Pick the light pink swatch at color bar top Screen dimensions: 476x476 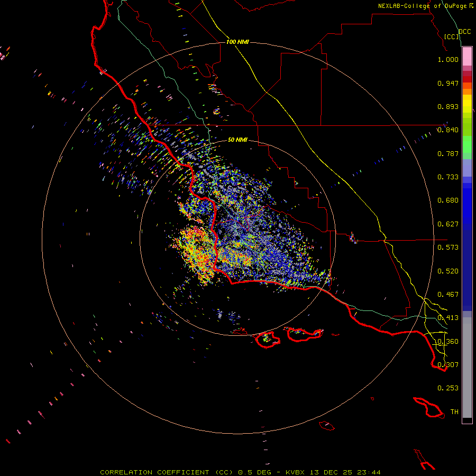pos(467,57)
